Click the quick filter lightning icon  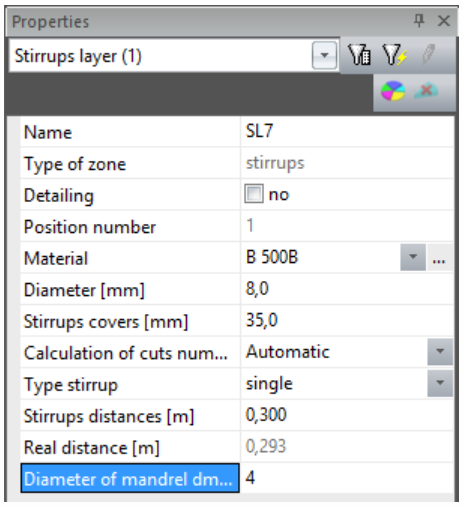point(395,55)
